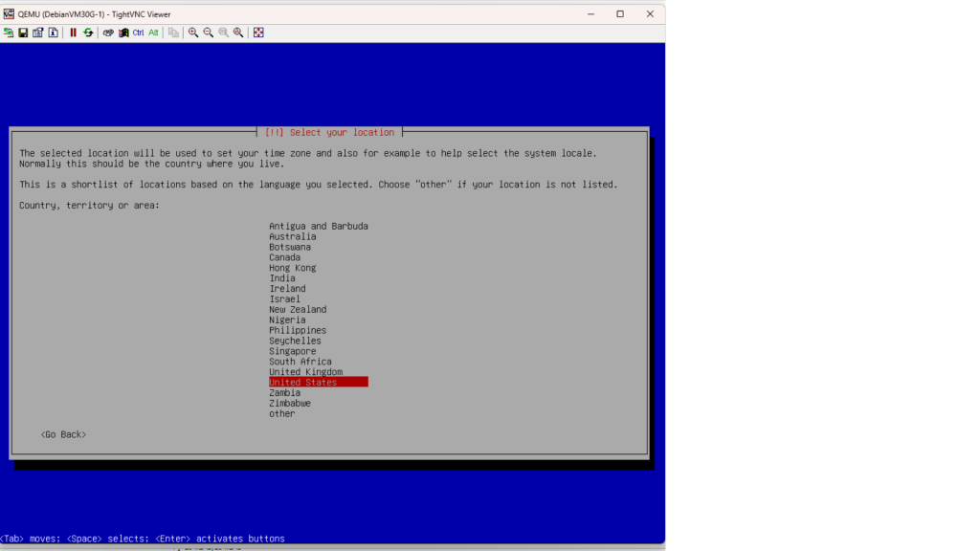Viewport: 980px width, 551px height.
Task: Zoom out of the remote display
Action: [x=208, y=33]
